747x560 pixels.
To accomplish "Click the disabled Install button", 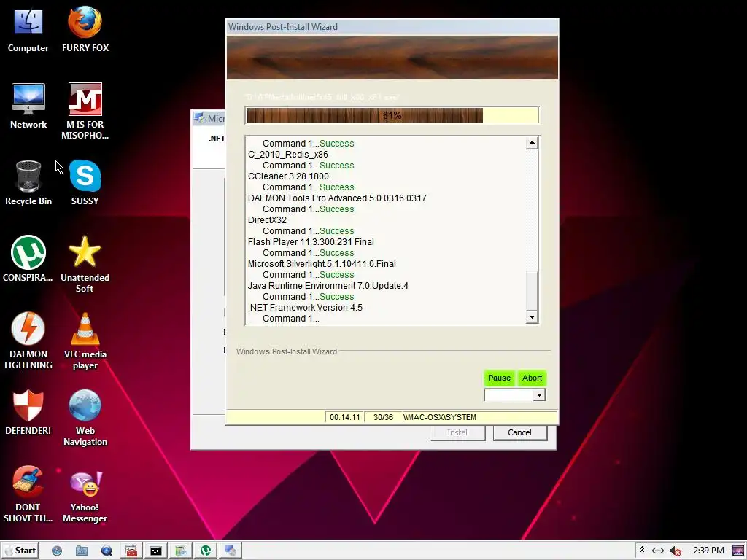I will 457,432.
